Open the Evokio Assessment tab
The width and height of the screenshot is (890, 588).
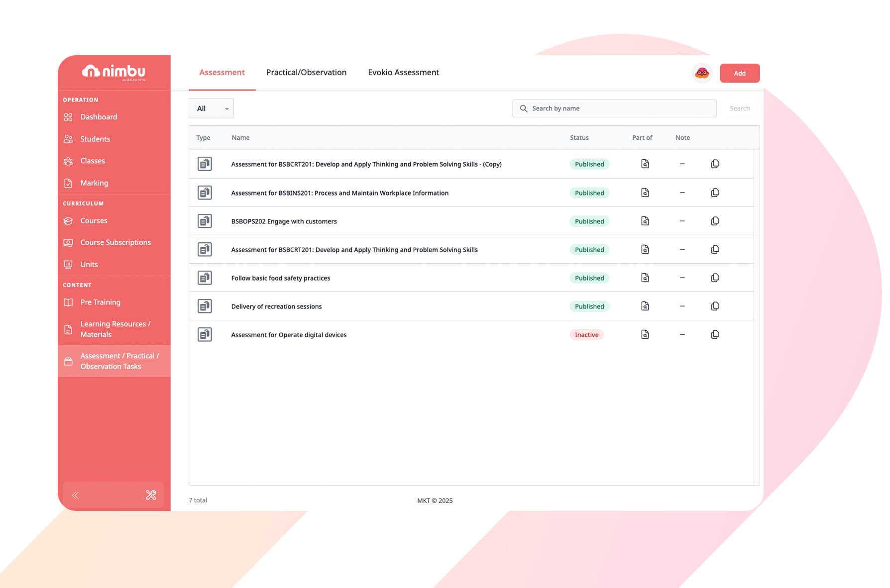pos(403,72)
